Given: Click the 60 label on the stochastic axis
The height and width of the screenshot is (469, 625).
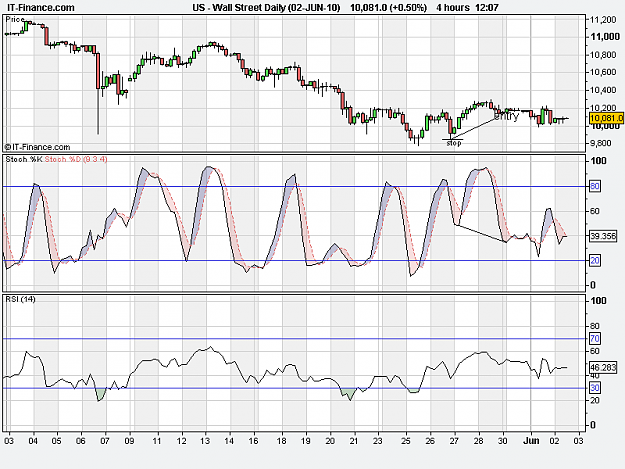Looking at the screenshot, I should pyautogui.click(x=594, y=211).
